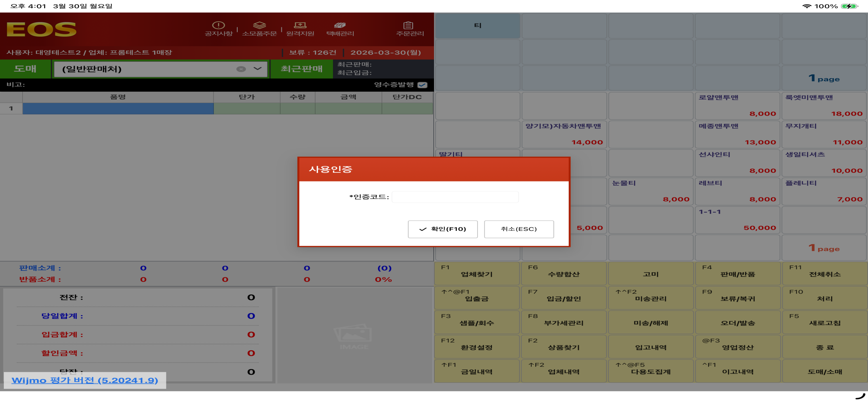Click 영업정산 function button

point(738,347)
